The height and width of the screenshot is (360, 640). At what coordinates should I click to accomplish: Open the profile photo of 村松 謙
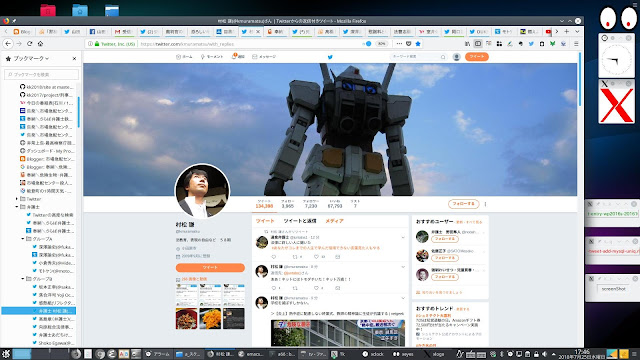coord(202,191)
